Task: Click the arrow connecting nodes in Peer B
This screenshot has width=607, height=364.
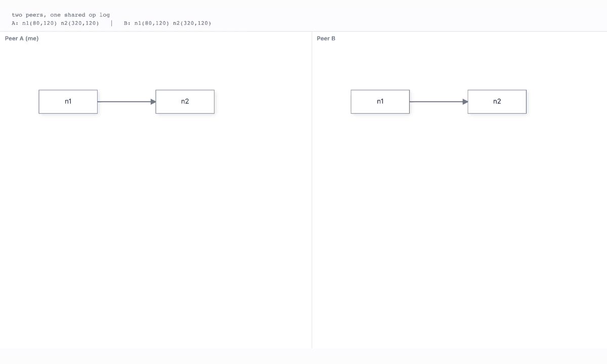Action: 439,102
